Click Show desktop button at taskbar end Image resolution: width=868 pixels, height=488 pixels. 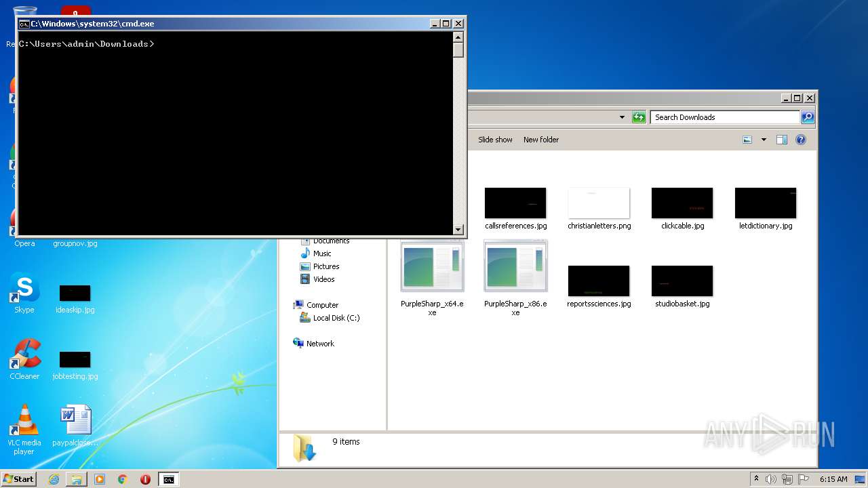861,479
